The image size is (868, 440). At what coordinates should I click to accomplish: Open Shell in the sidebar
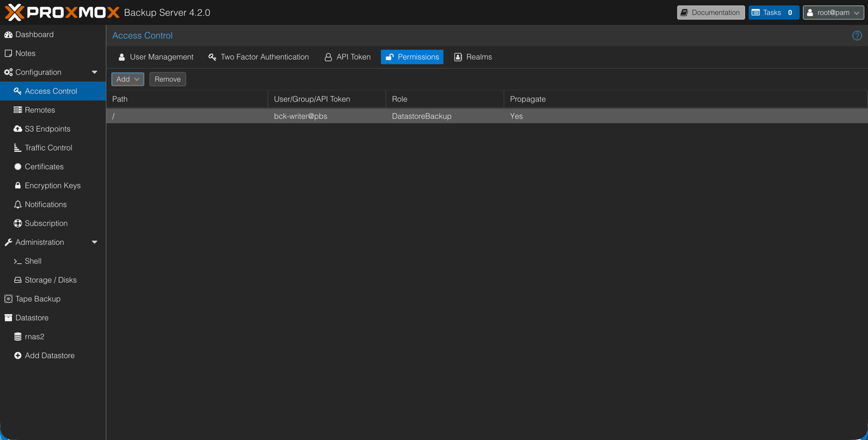tap(53, 261)
